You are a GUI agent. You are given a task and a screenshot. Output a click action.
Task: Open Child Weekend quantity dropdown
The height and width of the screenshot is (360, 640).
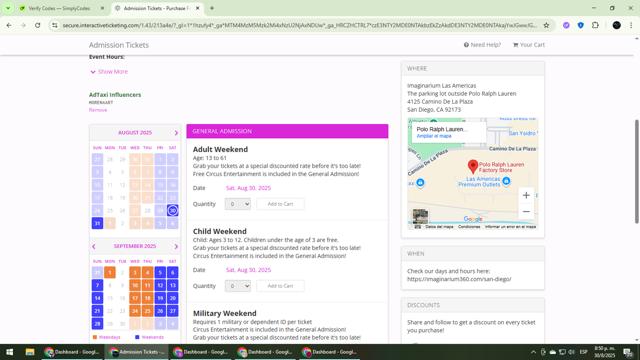(x=238, y=286)
